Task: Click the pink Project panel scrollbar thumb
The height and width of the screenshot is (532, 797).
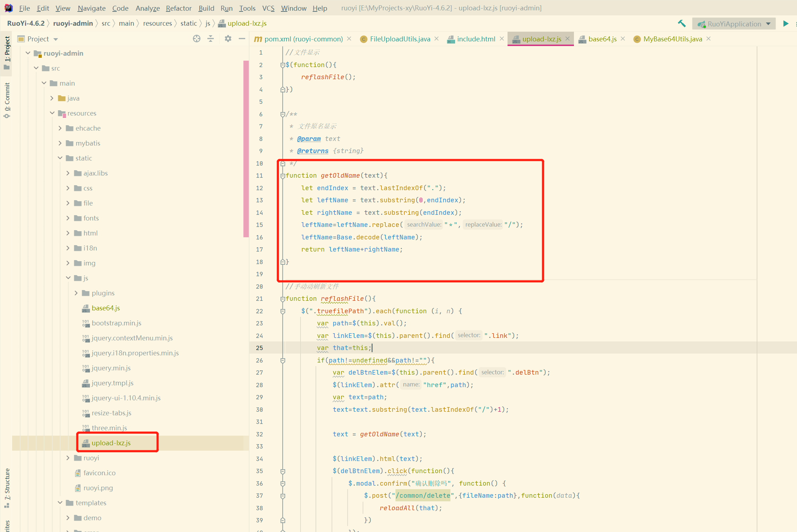Action: click(246, 149)
